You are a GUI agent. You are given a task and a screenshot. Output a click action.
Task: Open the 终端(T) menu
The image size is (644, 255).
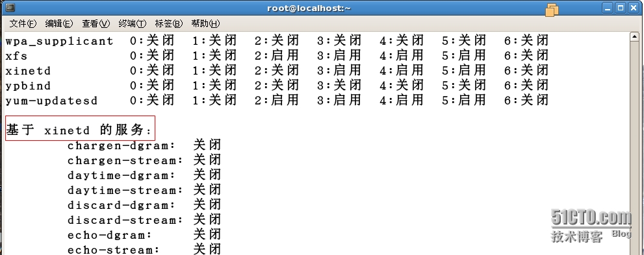point(132,23)
